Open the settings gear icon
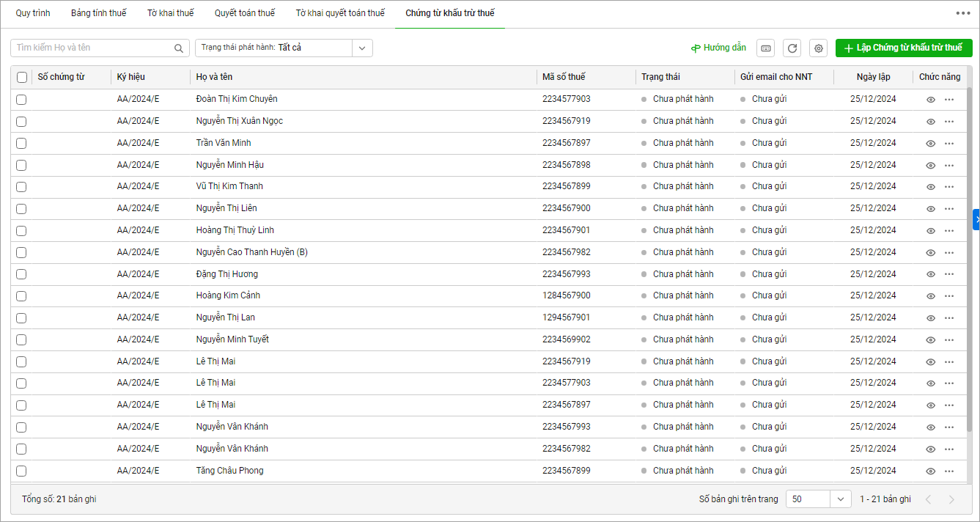 [x=819, y=48]
